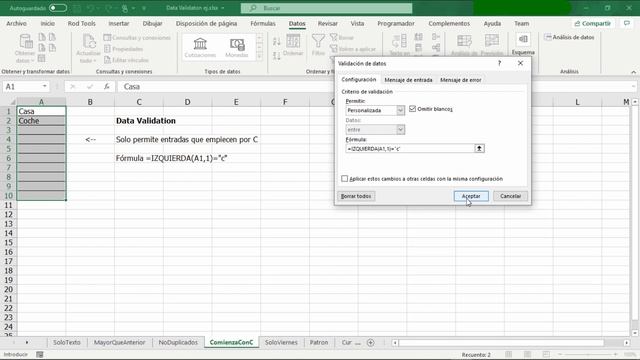Select cell A2 containing Coche
This screenshot has height=360, width=640.
(41, 121)
